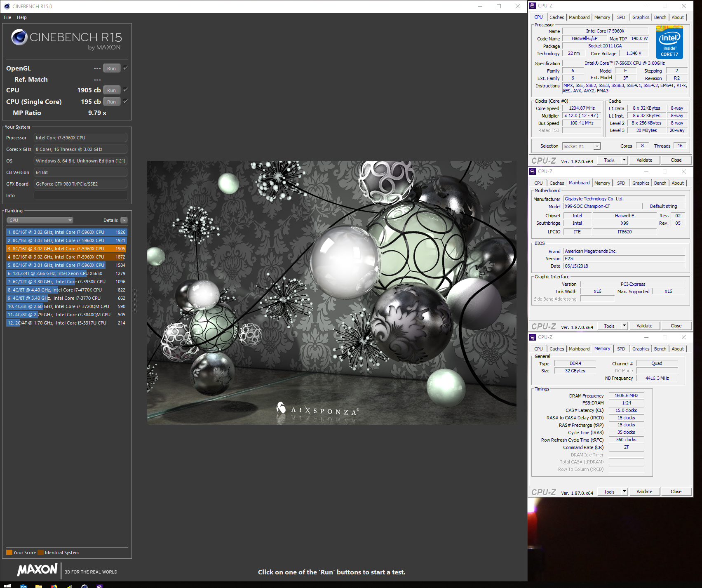Image resolution: width=702 pixels, height=588 pixels.
Task: Click the MAXON logo at the bottom
Action: point(37,570)
